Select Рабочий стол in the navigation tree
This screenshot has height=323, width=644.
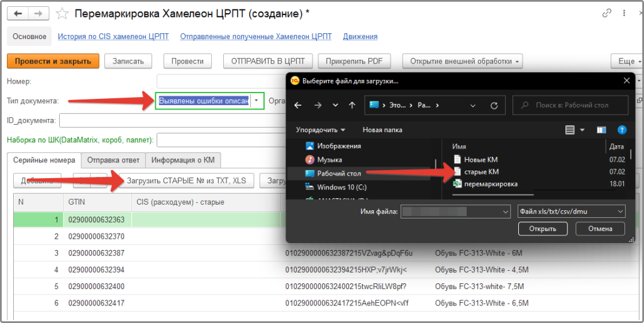(x=333, y=173)
